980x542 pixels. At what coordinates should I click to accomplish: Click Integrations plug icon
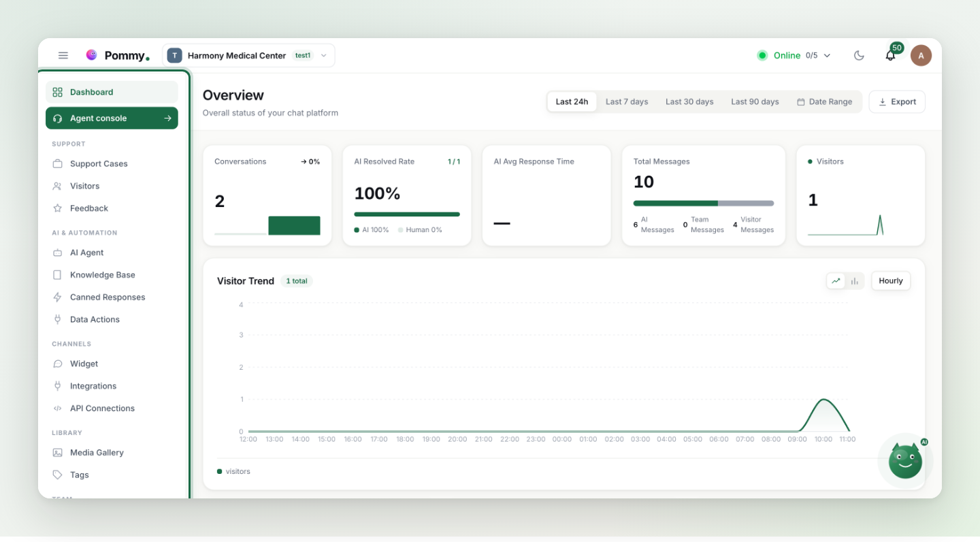57,386
